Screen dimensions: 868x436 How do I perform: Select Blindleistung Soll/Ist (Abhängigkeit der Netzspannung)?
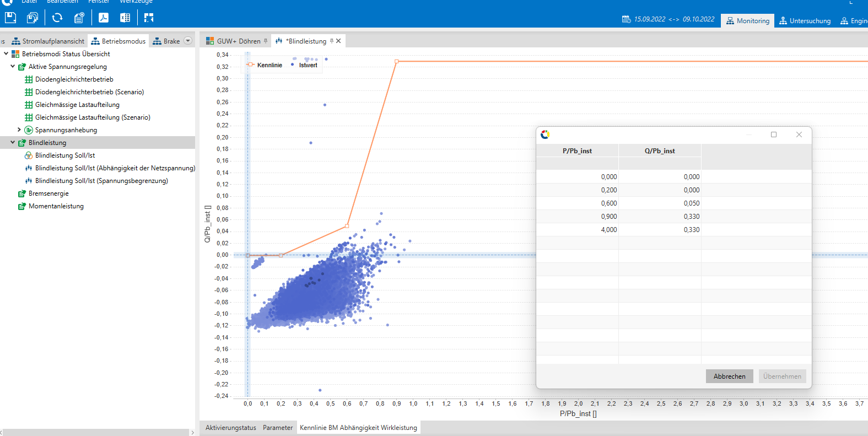coord(115,168)
